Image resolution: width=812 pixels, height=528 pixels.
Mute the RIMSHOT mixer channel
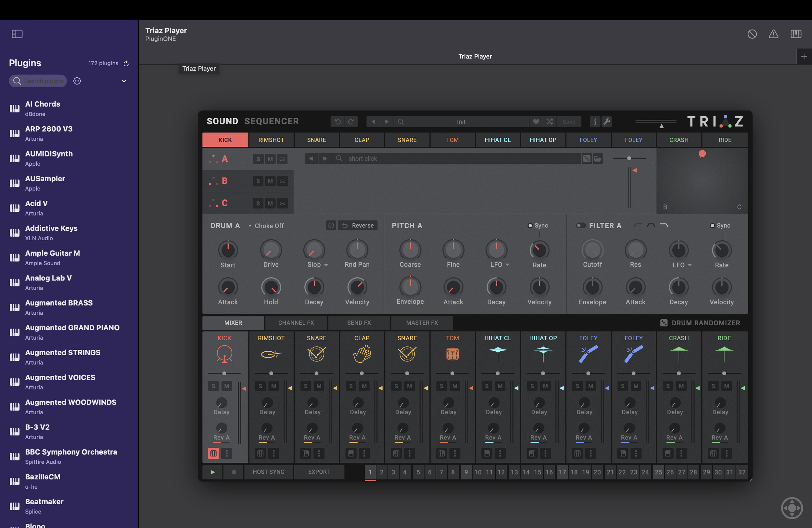pyautogui.click(x=273, y=386)
